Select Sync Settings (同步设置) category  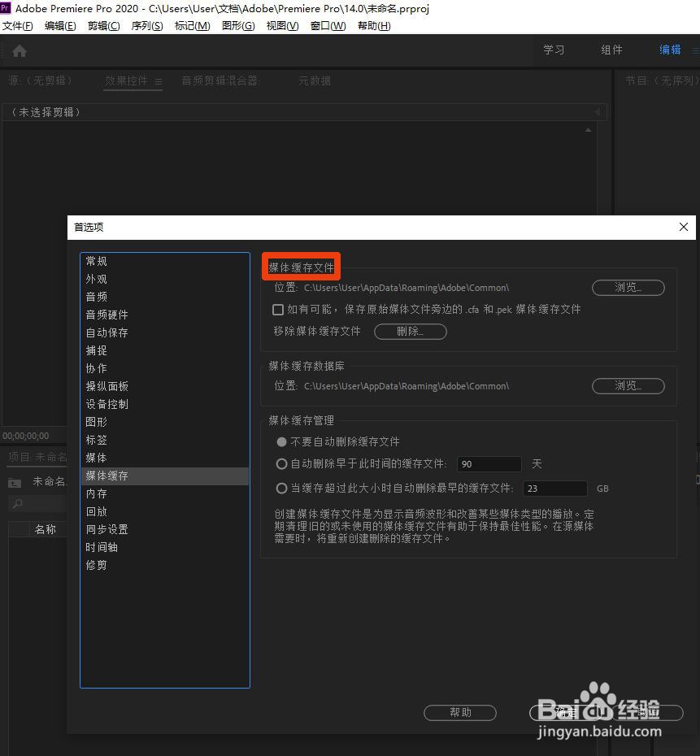(x=165, y=529)
